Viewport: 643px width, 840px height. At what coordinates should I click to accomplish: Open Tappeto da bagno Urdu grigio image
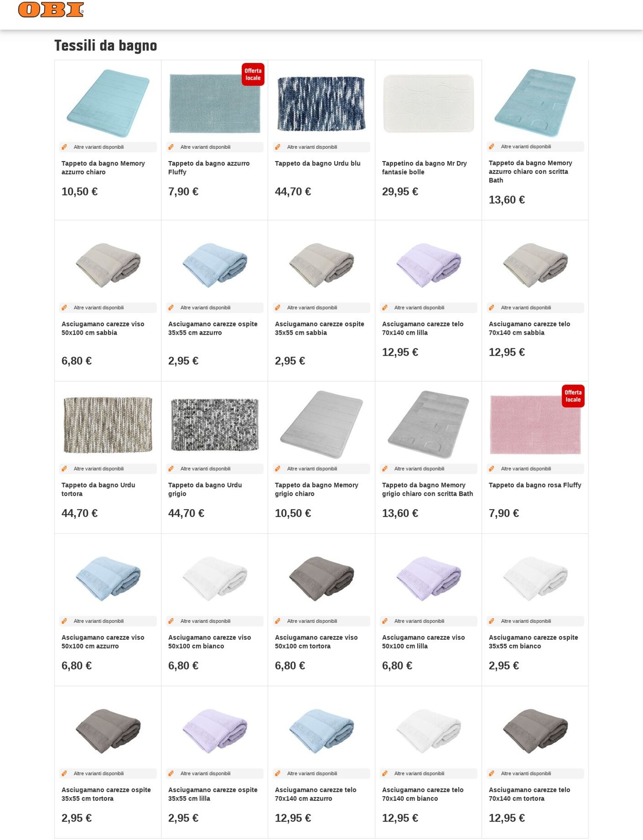point(215,425)
